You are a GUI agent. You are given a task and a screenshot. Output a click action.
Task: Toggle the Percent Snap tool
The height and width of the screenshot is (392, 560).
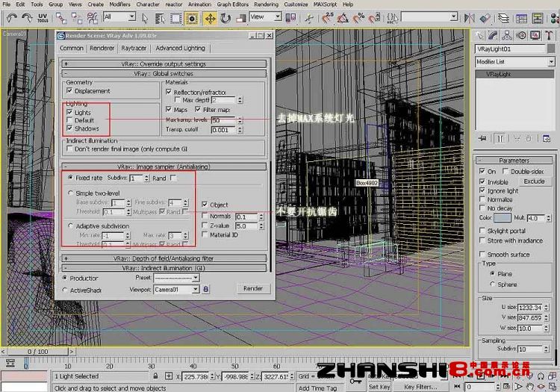[x=358, y=18]
